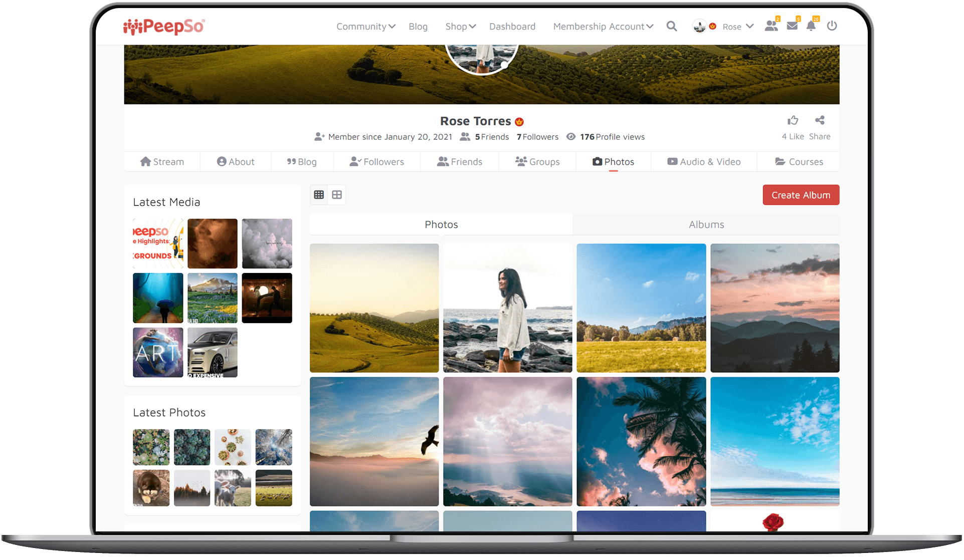Open notifications bell icon
This screenshot has width=964, height=560.
tap(811, 26)
